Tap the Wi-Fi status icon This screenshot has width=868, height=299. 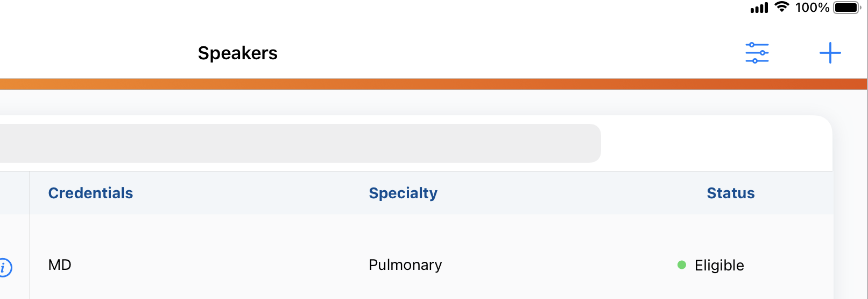click(781, 7)
